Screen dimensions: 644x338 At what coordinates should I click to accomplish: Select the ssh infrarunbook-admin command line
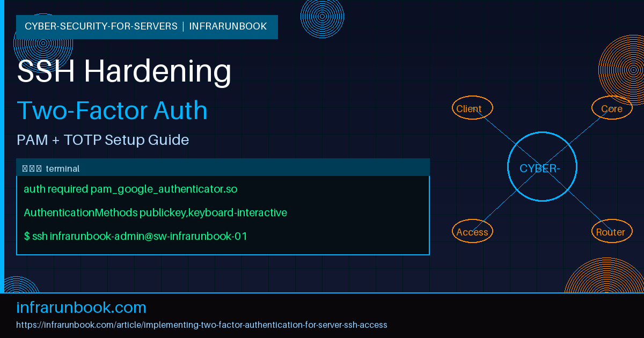point(135,236)
